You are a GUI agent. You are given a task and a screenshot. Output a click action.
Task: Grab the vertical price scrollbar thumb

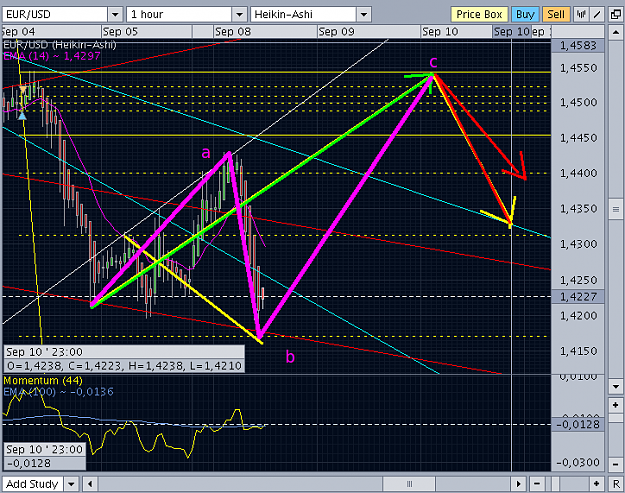click(615, 209)
